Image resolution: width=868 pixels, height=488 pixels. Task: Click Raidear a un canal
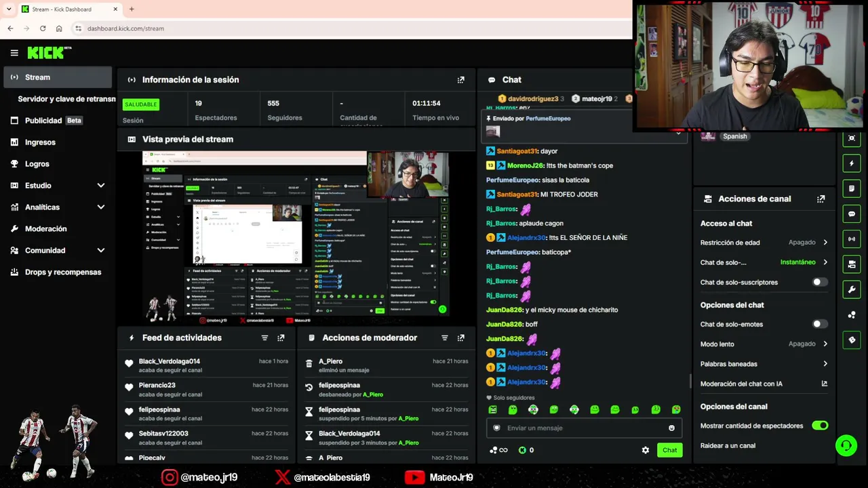(x=728, y=445)
